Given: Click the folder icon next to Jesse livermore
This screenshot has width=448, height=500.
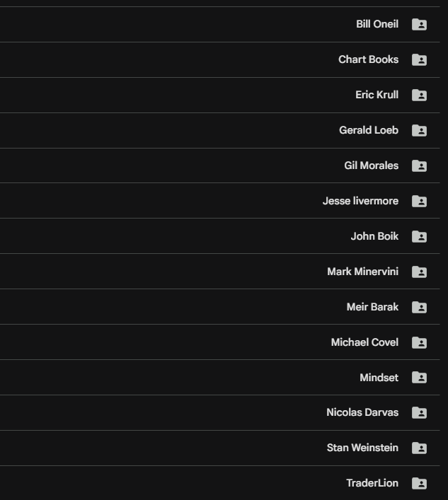Looking at the screenshot, I should pyautogui.click(x=419, y=201).
